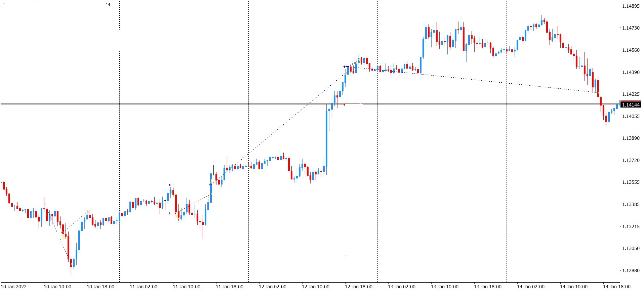Click the 1.14225 price scale label
The height and width of the screenshot is (291, 644).
631,94
